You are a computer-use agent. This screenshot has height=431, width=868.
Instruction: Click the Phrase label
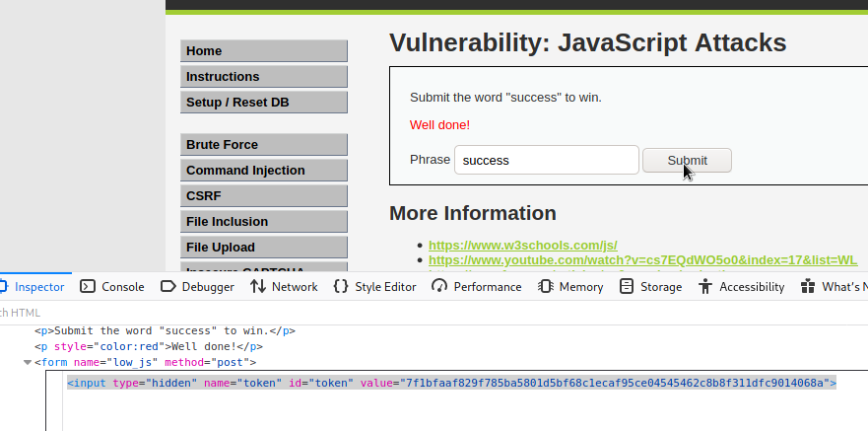point(430,160)
